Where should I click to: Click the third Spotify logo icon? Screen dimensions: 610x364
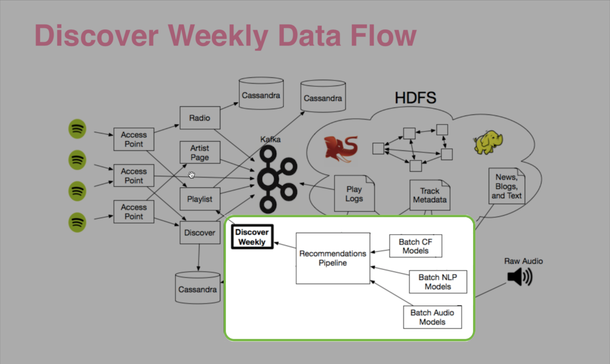click(x=77, y=192)
